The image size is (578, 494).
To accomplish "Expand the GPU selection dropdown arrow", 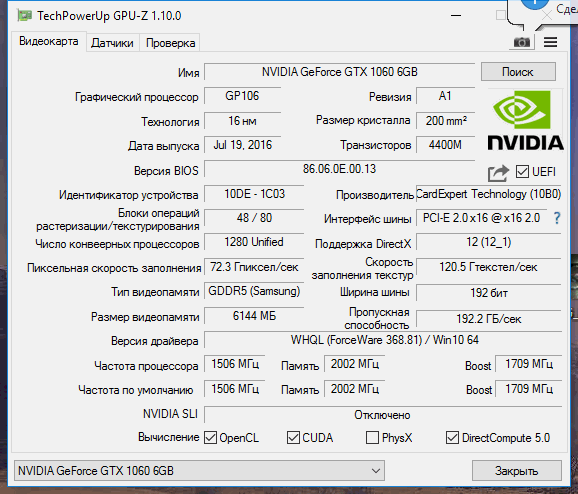I will point(376,471).
